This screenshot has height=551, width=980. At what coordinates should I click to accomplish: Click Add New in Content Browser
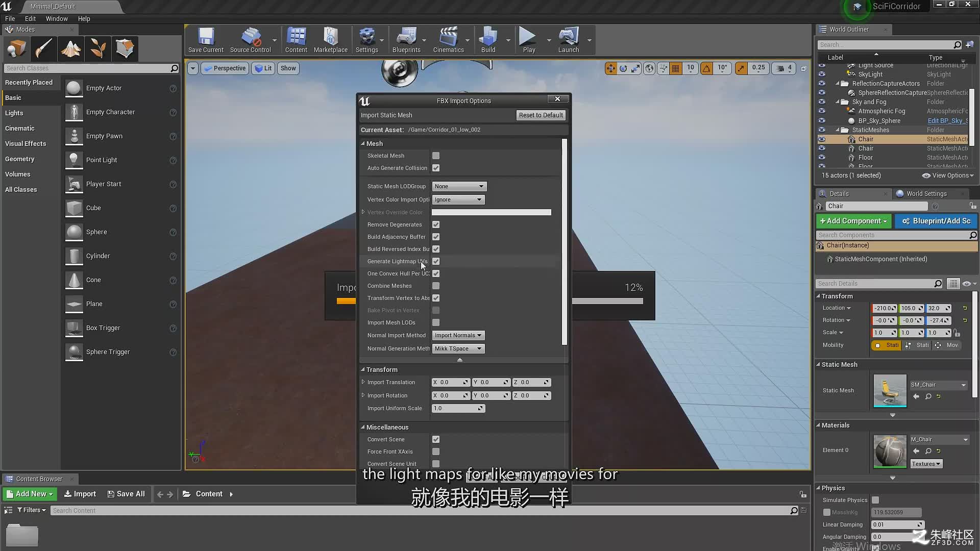pos(30,494)
